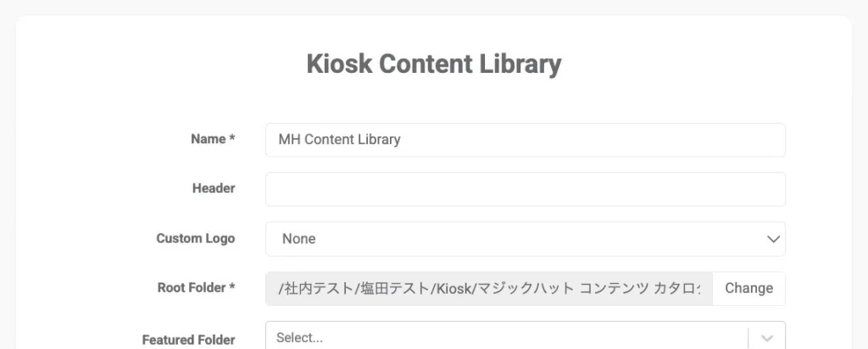Click the Custom Logo label
868x349 pixels.
click(196, 238)
